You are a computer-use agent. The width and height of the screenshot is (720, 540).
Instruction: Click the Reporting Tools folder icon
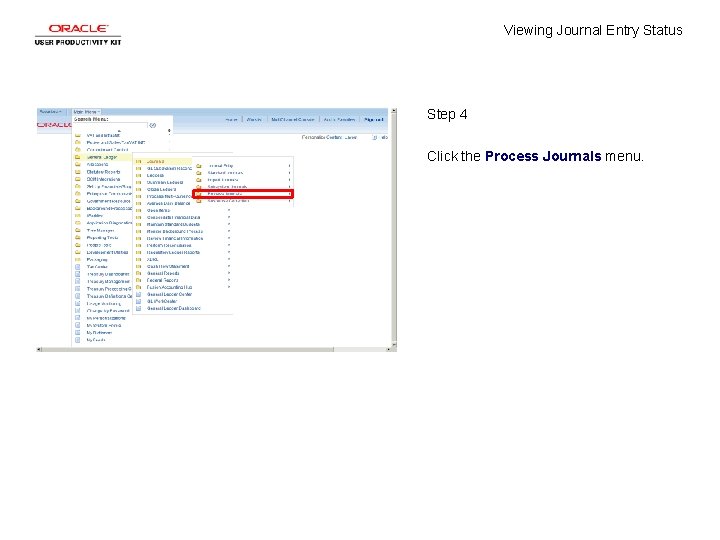coord(78,238)
